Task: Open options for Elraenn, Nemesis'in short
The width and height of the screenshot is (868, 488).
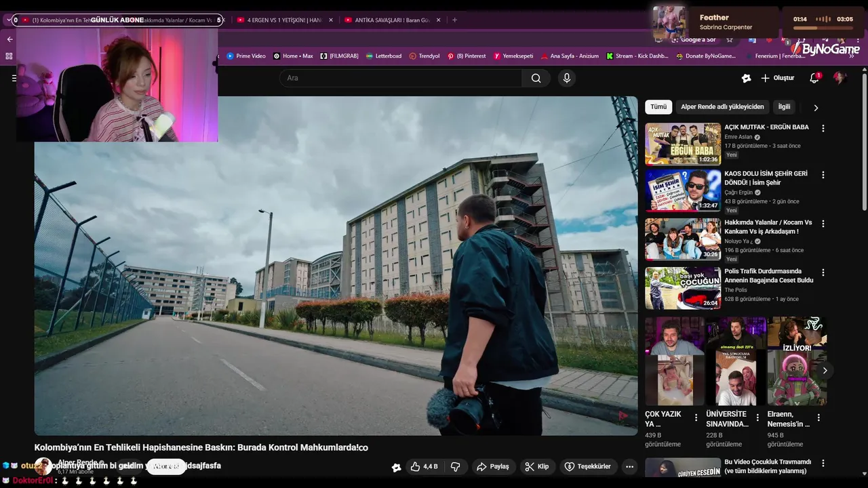Action: (818, 418)
